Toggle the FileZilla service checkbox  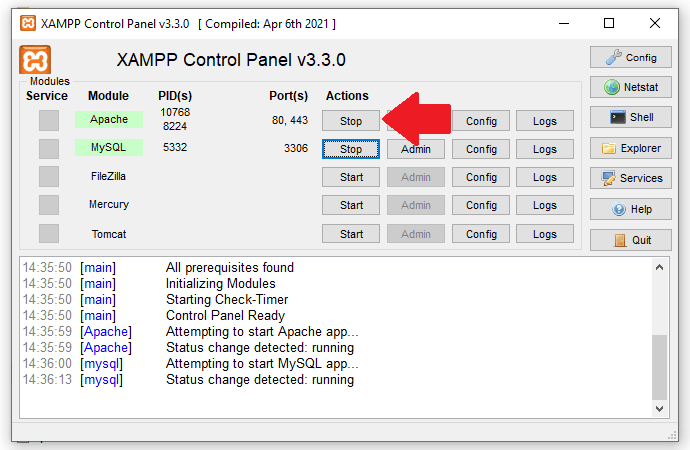point(49,177)
